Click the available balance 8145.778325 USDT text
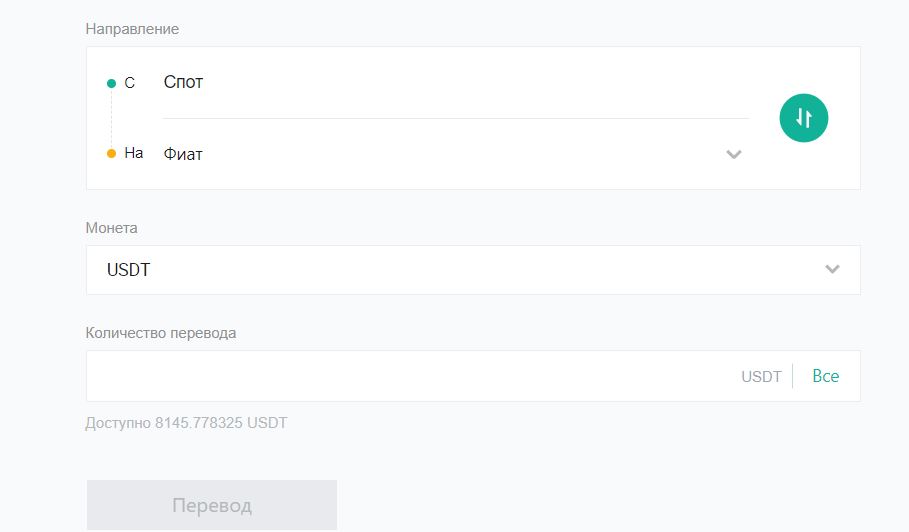 pos(186,422)
